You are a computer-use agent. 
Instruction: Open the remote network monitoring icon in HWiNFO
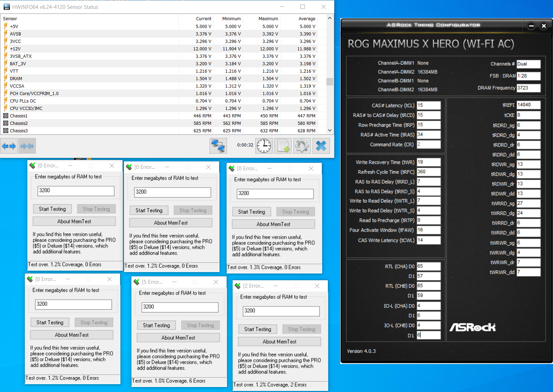(x=218, y=146)
